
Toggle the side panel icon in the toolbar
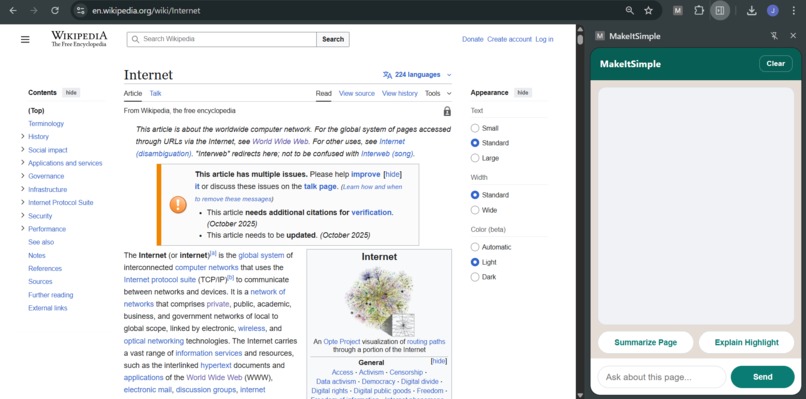[x=720, y=10]
